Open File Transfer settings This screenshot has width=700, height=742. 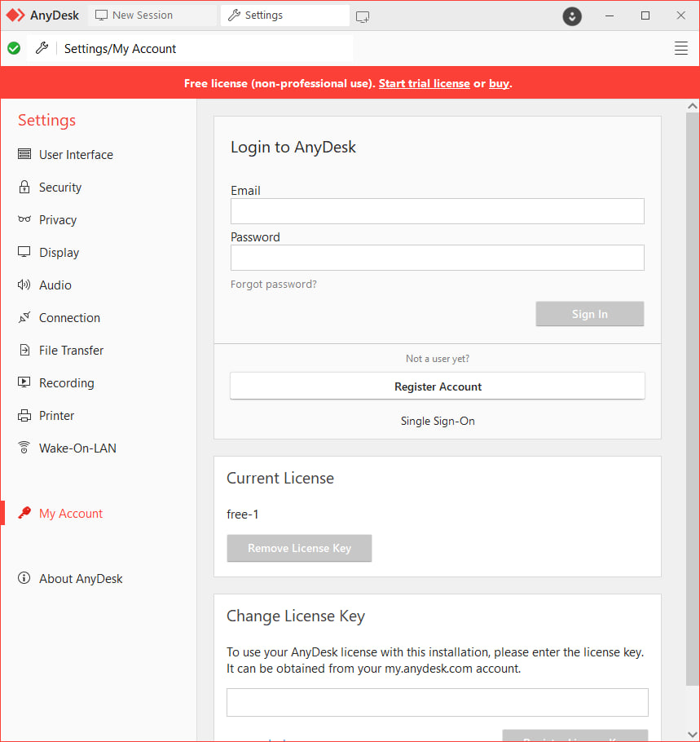pyautogui.click(x=71, y=351)
